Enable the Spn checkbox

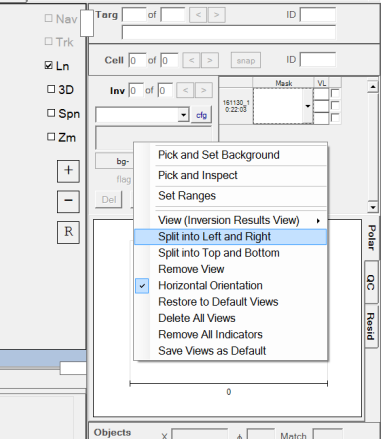[x=51, y=113]
